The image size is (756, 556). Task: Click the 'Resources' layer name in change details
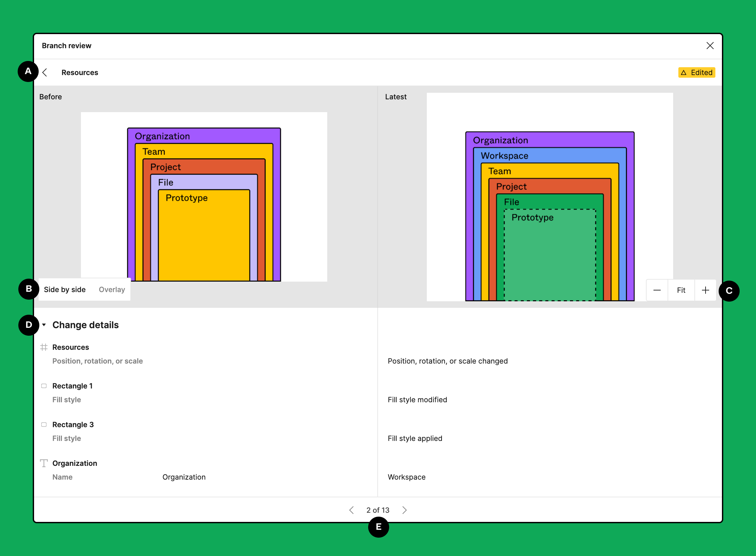click(x=71, y=347)
